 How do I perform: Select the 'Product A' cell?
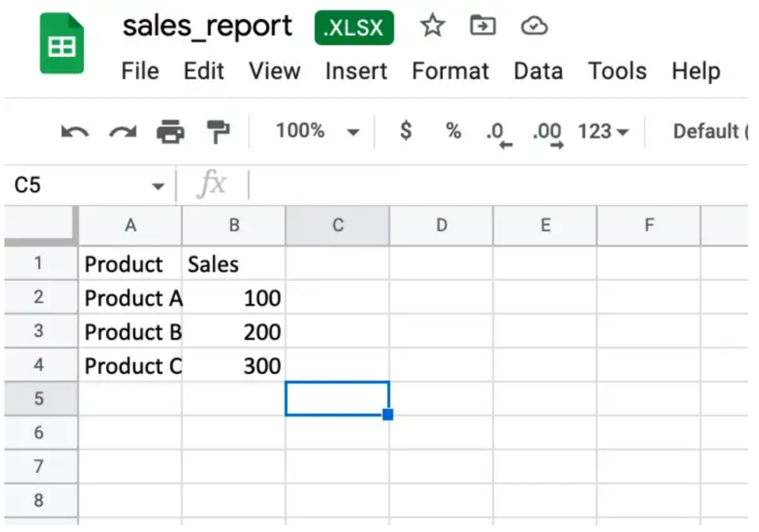click(130, 298)
